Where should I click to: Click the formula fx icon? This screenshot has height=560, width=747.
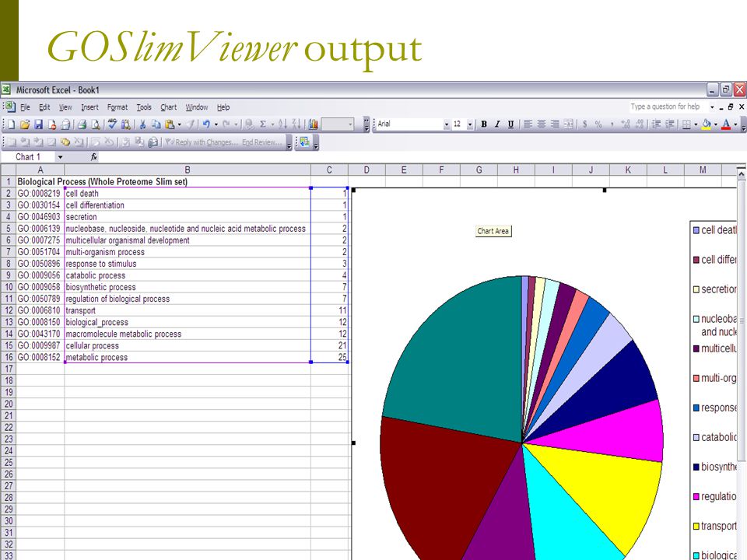(x=94, y=156)
